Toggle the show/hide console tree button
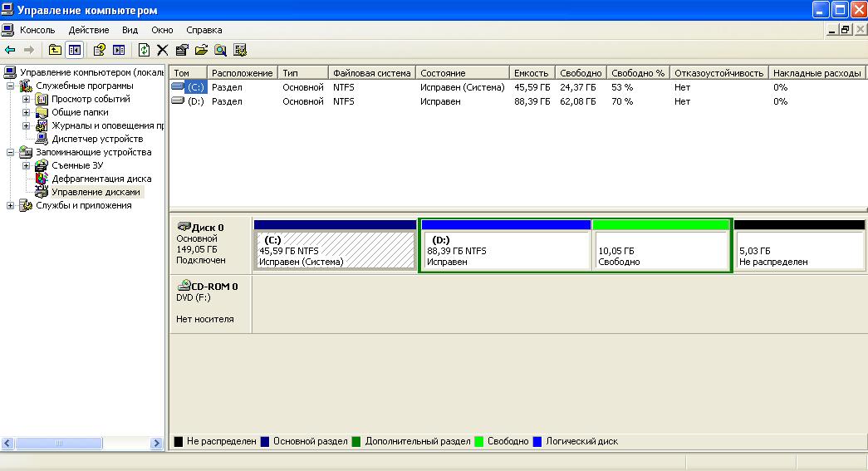Screen dimensions: 868x471 75,50
